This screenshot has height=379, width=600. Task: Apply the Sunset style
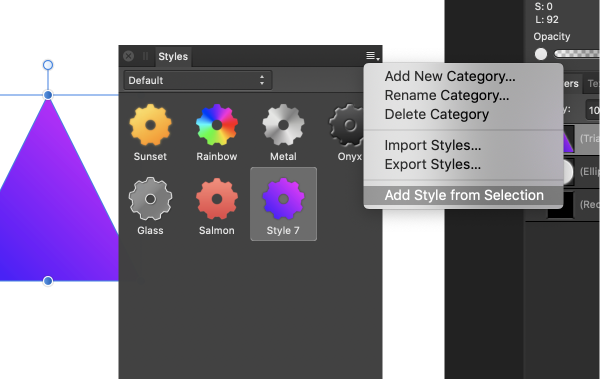[150, 132]
